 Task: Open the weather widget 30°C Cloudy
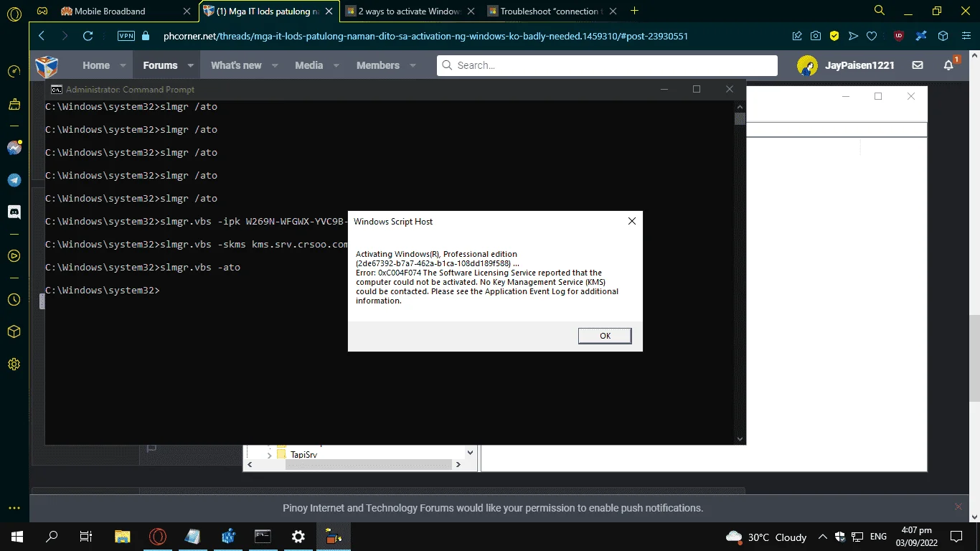pyautogui.click(x=766, y=537)
